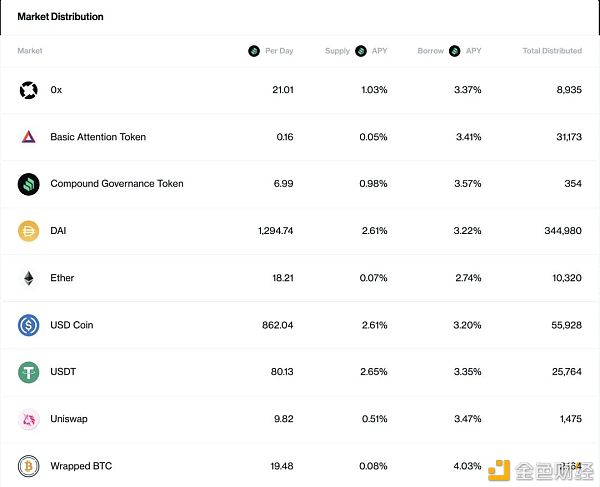Sort by the Market column header
This screenshot has height=487, width=600.
(x=30, y=50)
